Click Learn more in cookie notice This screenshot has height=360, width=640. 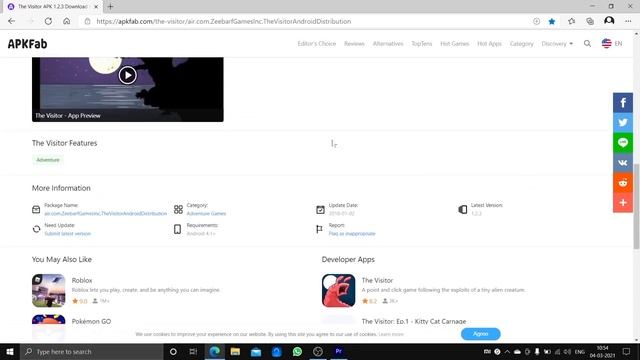[x=391, y=334]
